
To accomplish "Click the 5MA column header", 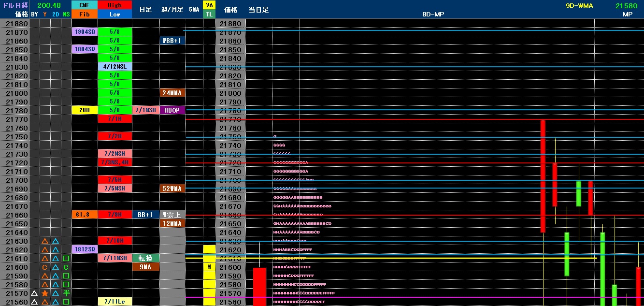I will tap(194, 10).
